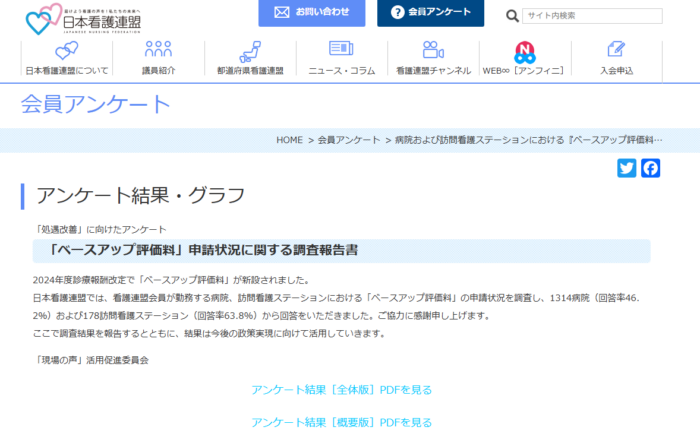Share page via Facebook icon
This screenshot has width=700, height=443.
click(x=651, y=168)
